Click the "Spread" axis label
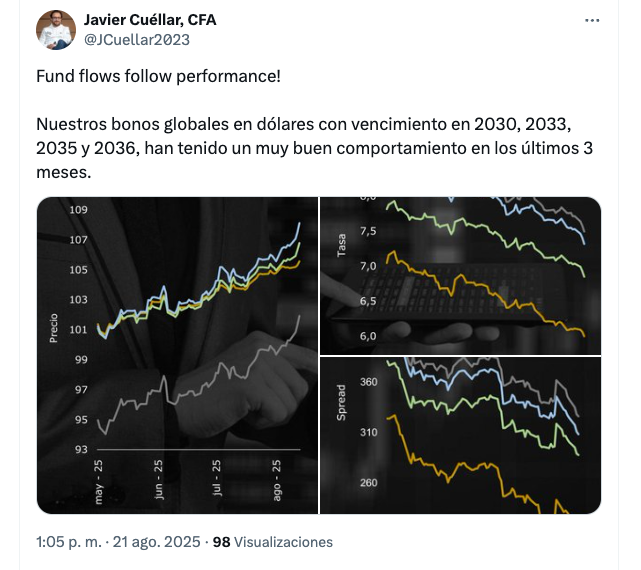 (x=342, y=400)
